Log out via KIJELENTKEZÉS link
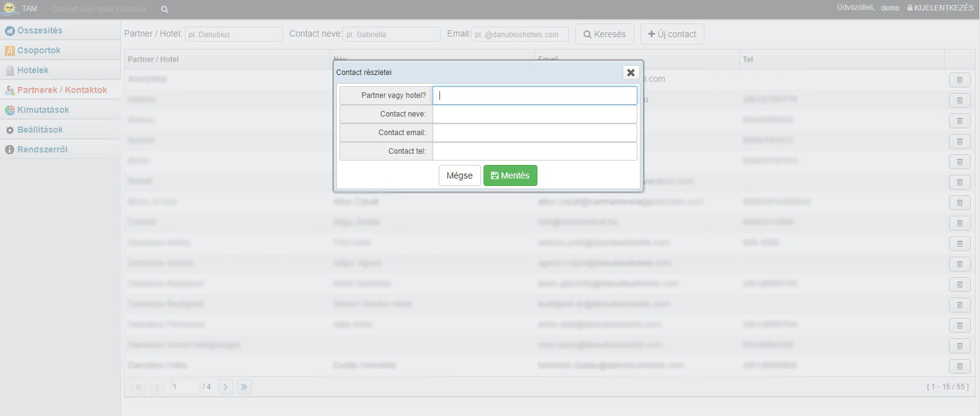Viewport: 980px width, 416px height. (940, 8)
